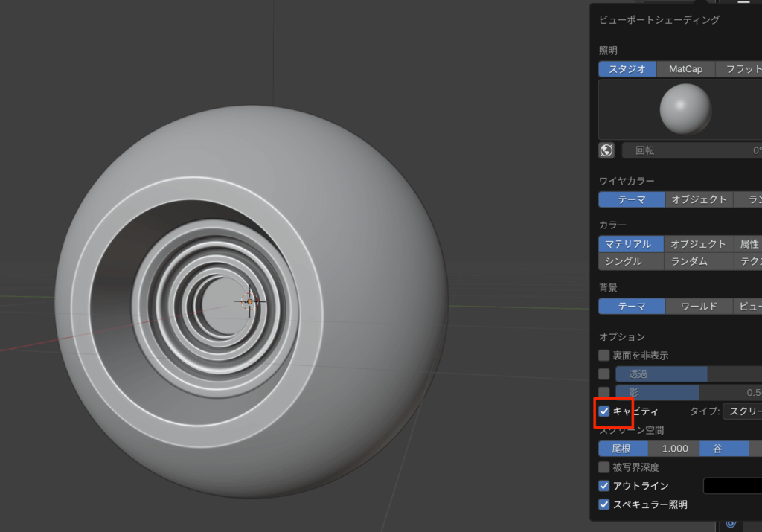Open the black アウトライン color swatch
This screenshot has width=762, height=532.
coord(733,486)
